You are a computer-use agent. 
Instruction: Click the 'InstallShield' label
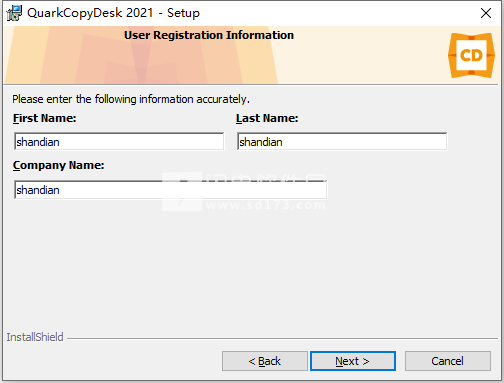pos(35,337)
